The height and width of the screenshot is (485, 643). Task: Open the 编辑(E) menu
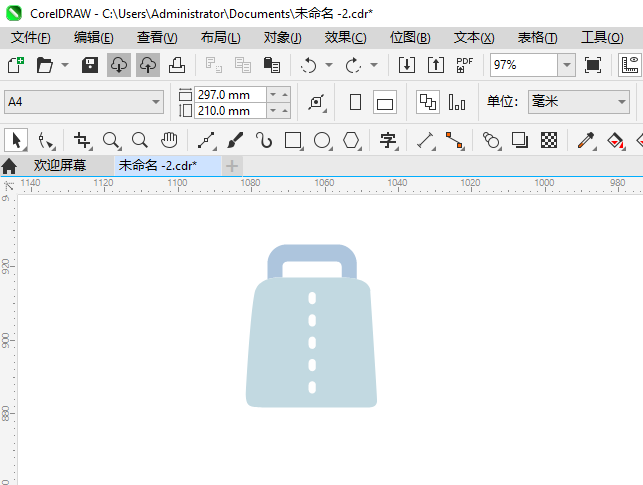coord(93,38)
